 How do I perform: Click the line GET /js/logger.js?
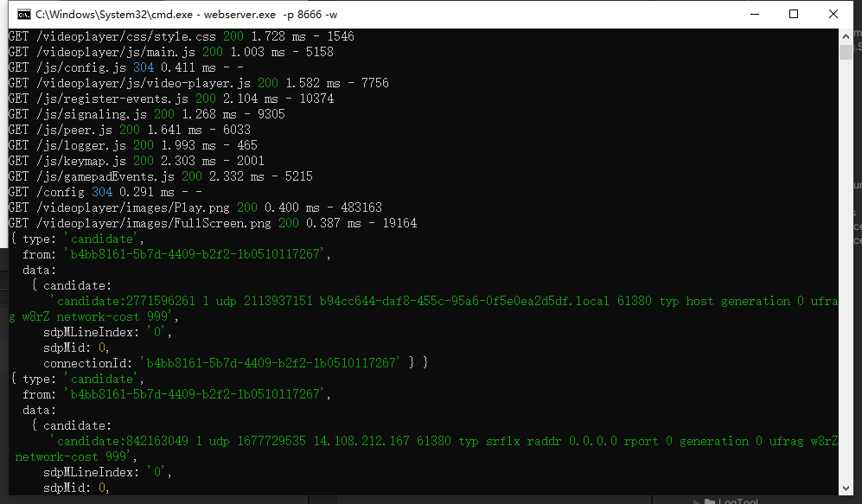point(132,145)
